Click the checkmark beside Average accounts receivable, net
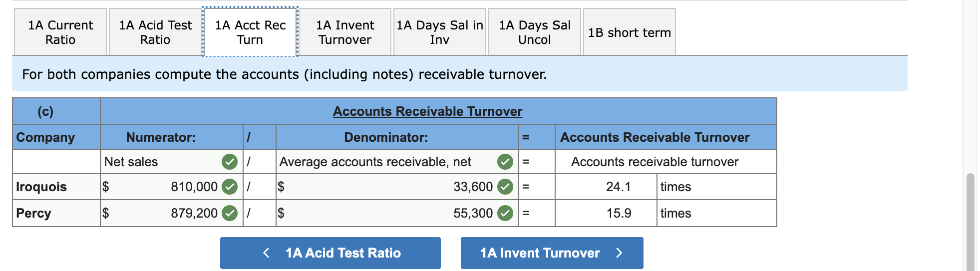Screen dimensions: 980x271 [505, 162]
